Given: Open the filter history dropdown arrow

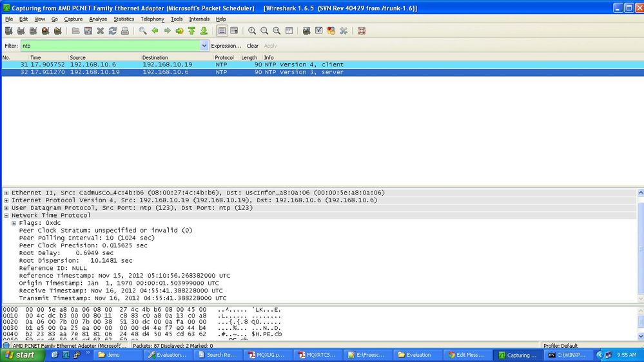Looking at the screenshot, I should pyautogui.click(x=204, y=46).
